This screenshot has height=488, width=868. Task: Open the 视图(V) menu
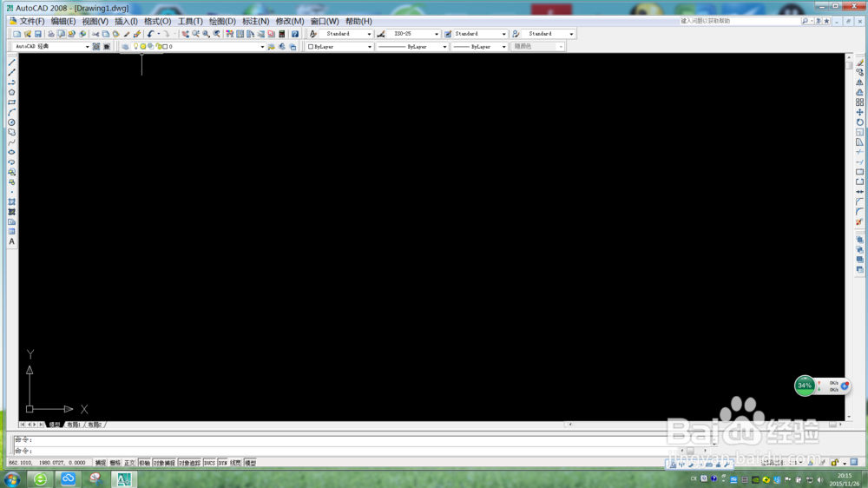(95, 21)
